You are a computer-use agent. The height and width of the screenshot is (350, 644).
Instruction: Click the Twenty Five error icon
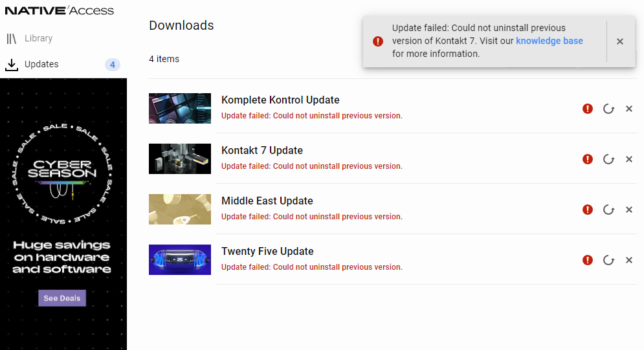pyautogui.click(x=588, y=260)
